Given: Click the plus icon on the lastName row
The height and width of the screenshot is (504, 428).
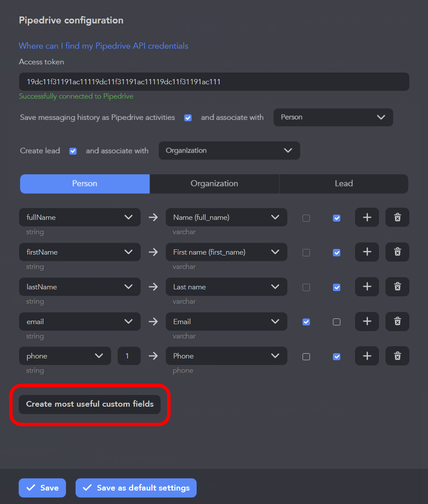Looking at the screenshot, I should [x=367, y=287].
